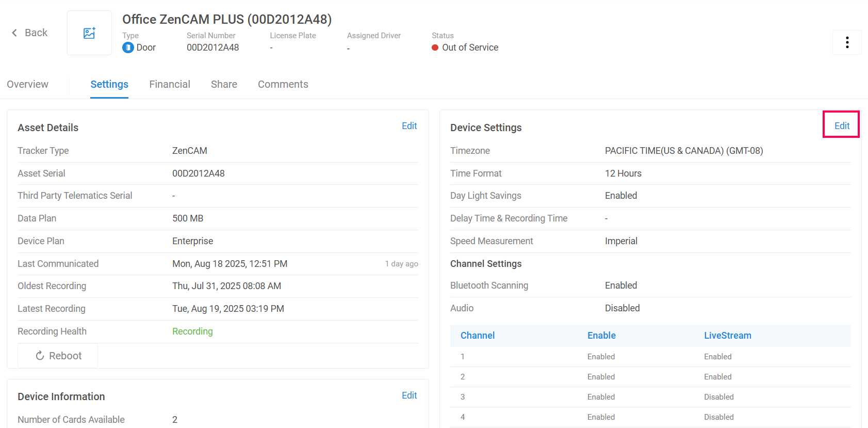The width and height of the screenshot is (868, 428).
Task: Go back using the Back button
Action: 29,33
